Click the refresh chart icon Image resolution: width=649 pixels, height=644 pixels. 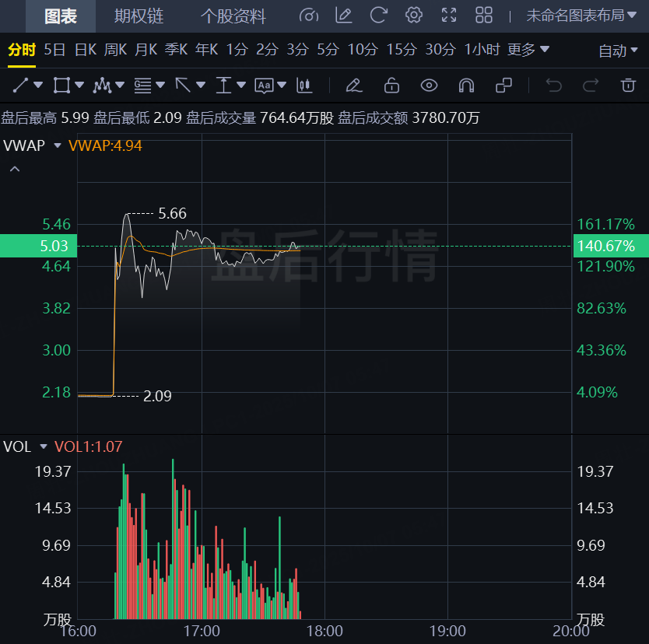pyautogui.click(x=379, y=15)
